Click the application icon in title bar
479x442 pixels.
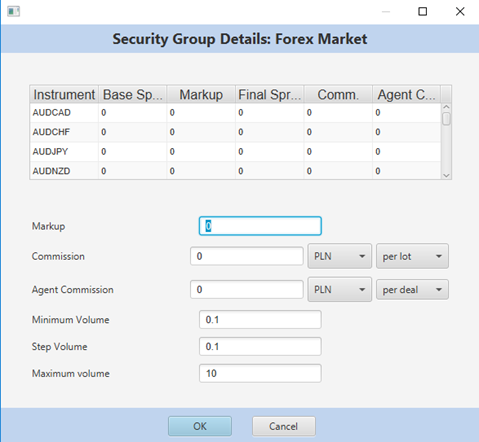tap(14, 11)
